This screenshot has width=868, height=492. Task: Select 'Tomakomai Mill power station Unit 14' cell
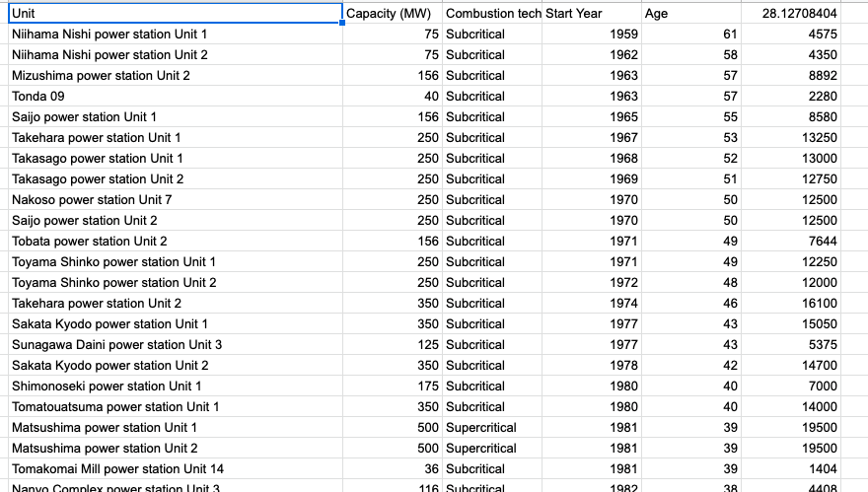[x=176, y=468]
